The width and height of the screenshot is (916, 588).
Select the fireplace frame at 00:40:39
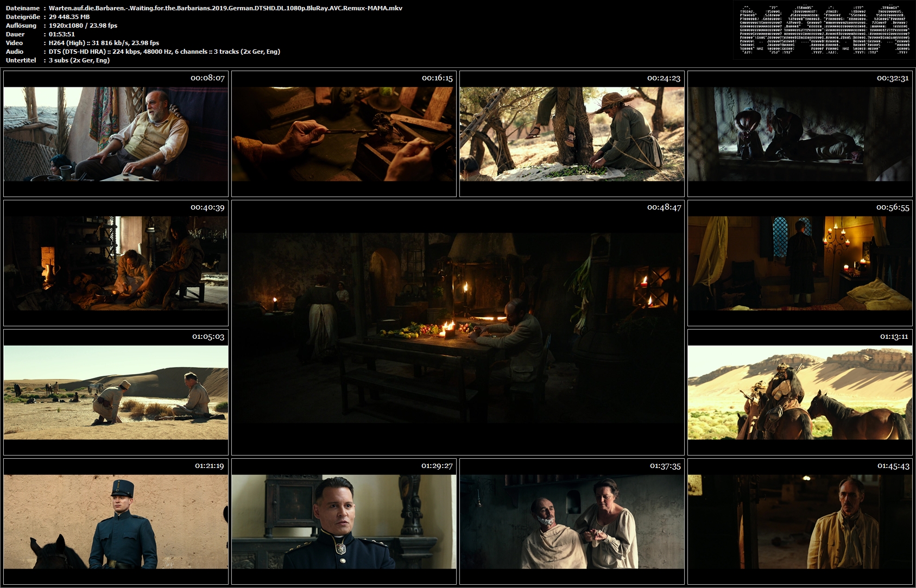pyautogui.click(x=116, y=263)
